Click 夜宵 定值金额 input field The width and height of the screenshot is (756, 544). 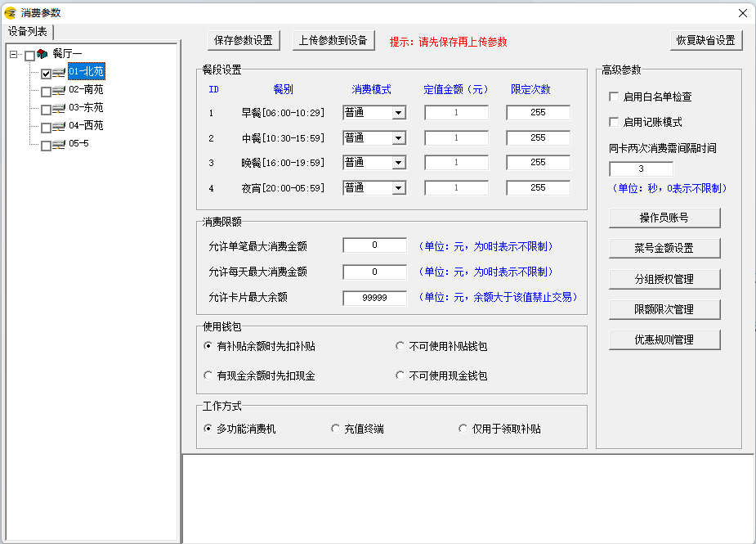456,188
